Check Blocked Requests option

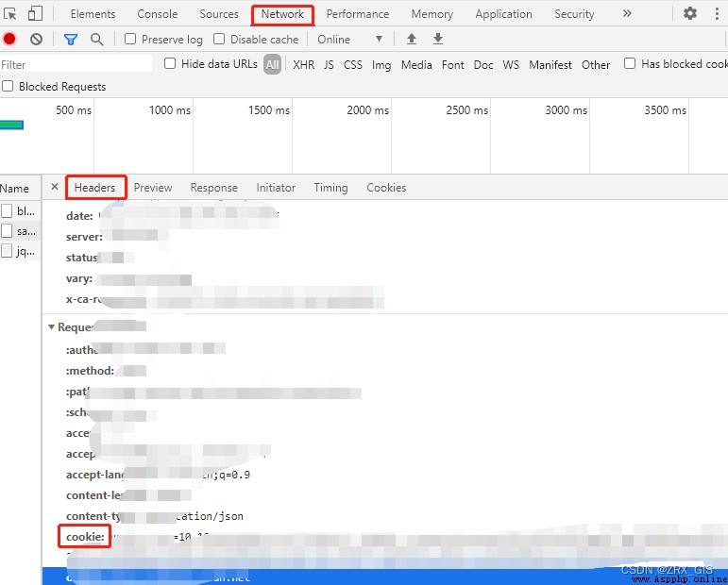[x=8, y=86]
